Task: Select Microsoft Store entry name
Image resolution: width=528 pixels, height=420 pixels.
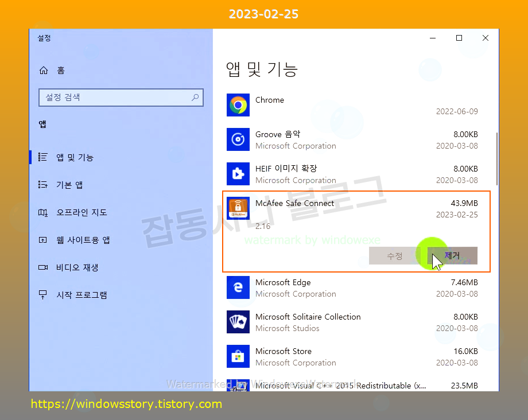Action: tap(283, 351)
